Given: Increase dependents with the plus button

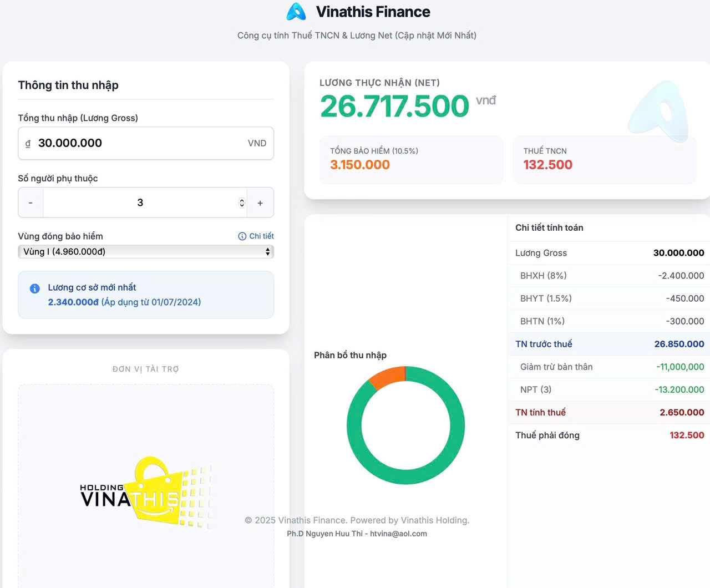Looking at the screenshot, I should tap(260, 203).
